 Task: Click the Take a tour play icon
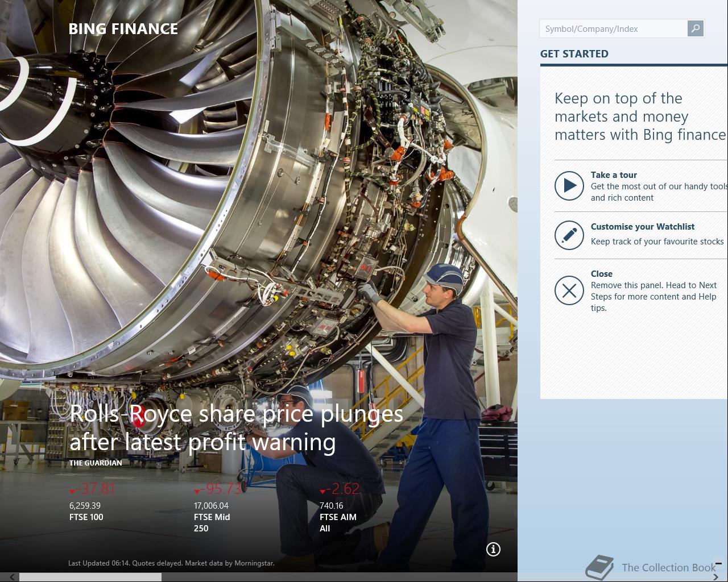click(569, 186)
